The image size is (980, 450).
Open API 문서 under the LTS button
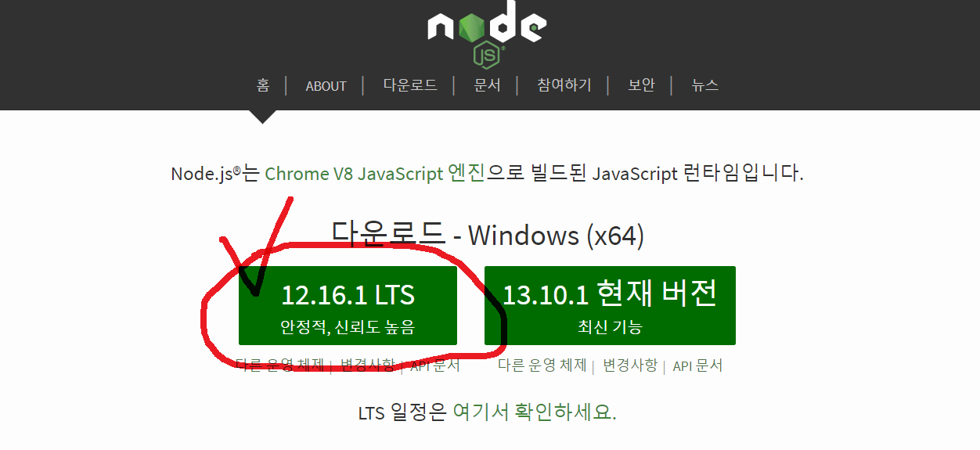434,365
